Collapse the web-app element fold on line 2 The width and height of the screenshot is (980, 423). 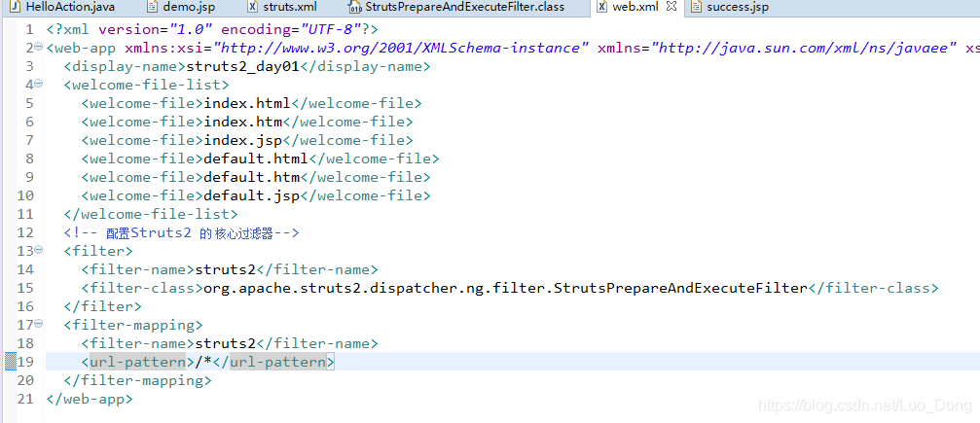39,47
